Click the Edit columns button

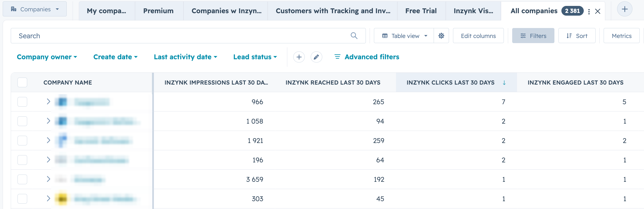click(478, 36)
